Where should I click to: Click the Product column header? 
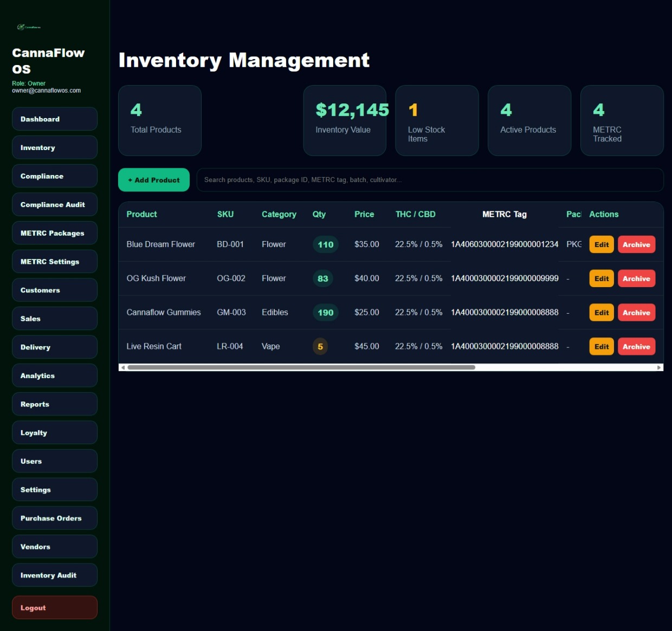point(142,214)
